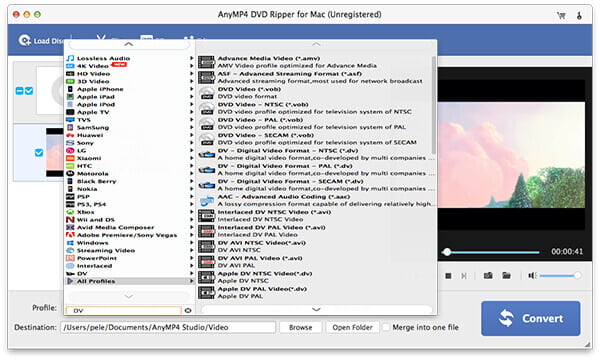Choose DVD Video - SECAM (*.vob) format
The width and height of the screenshot is (600, 360).
pos(316,139)
